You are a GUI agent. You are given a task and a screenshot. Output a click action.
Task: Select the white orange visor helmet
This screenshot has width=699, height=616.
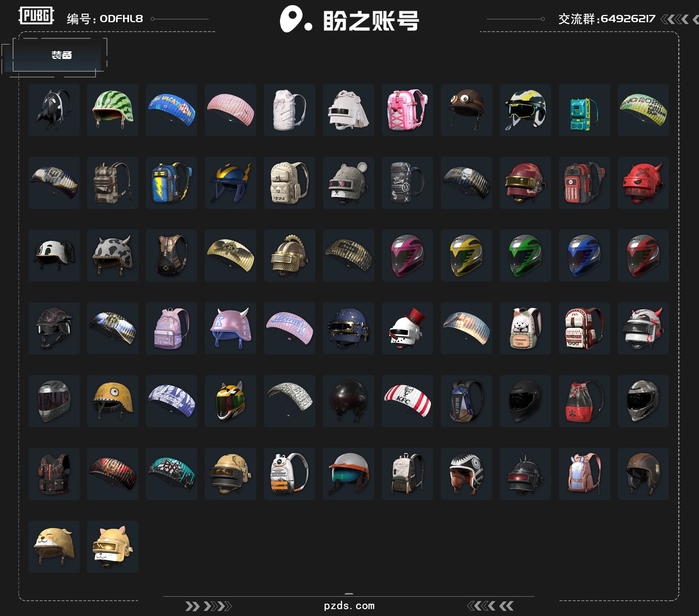tap(348, 474)
